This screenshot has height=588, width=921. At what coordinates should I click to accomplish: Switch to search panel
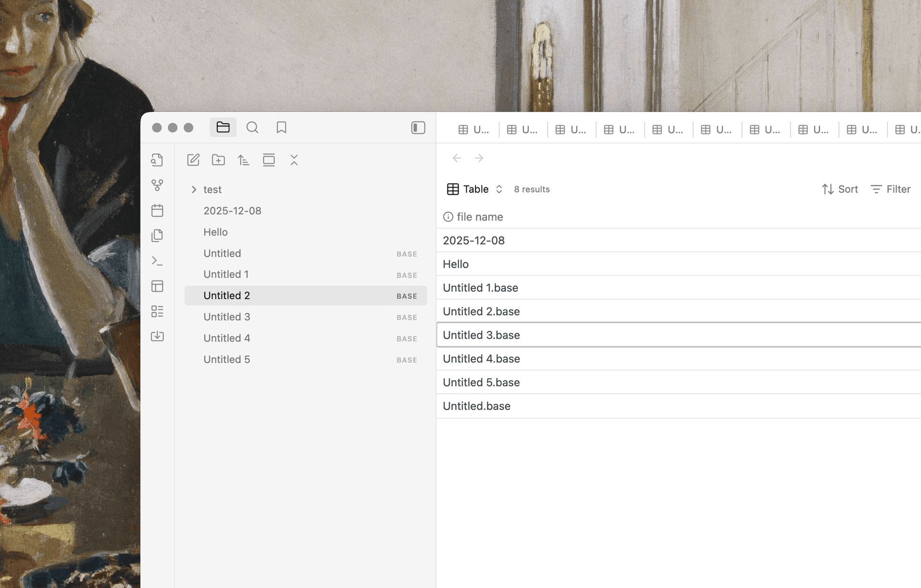252,127
